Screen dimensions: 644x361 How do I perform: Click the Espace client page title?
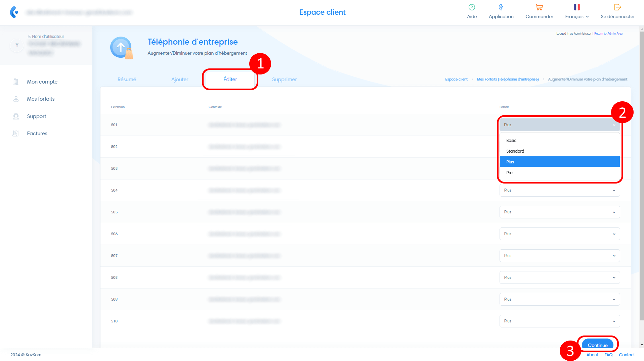[x=322, y=12]
